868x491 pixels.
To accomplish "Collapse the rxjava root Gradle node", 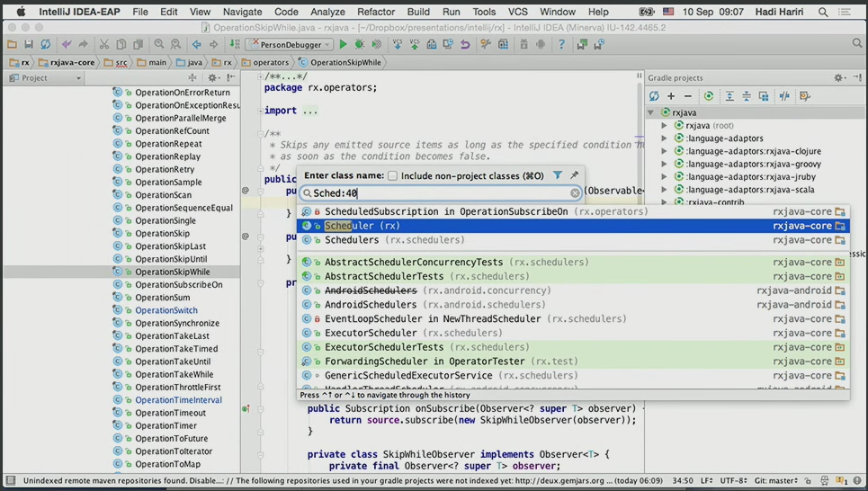I will click(x=651, y=112).
